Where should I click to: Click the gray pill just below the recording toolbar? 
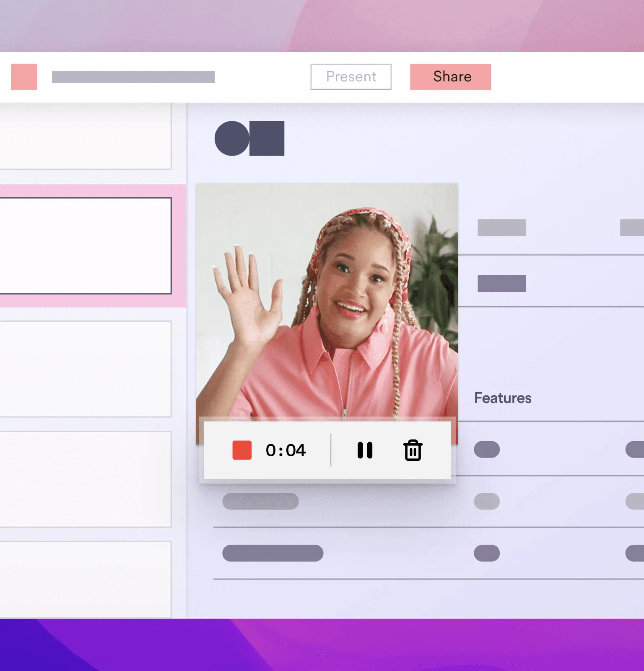pos(260,502)
